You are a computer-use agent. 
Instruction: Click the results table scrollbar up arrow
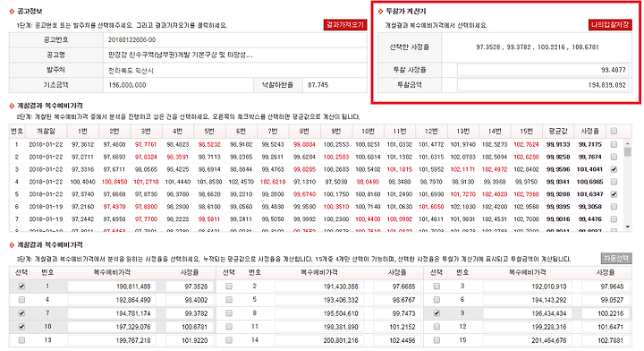click(x=627, y=143)
